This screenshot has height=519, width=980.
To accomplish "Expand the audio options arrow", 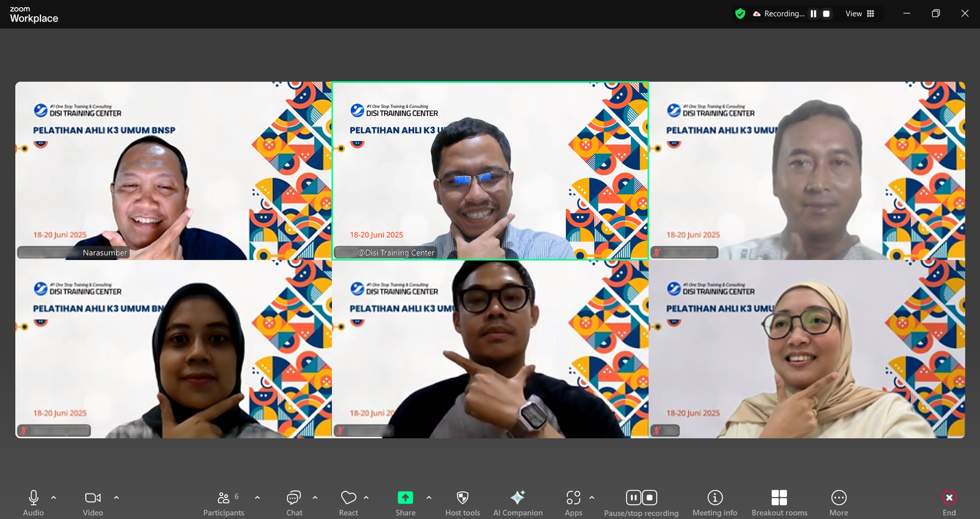I will [54, 498].
